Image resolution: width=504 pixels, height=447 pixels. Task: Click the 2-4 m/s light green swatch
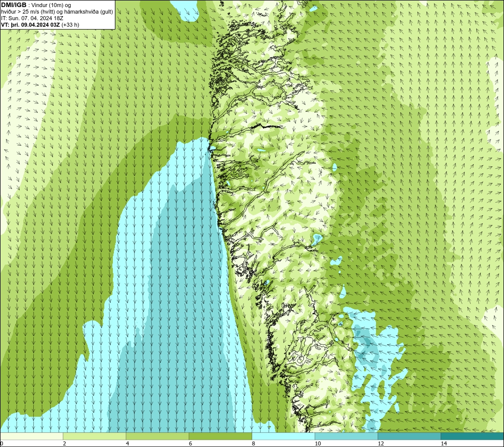(95, 436)
